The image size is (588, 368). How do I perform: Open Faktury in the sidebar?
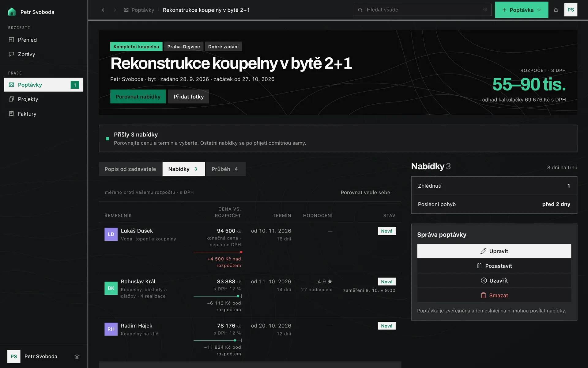pos(43,114)
